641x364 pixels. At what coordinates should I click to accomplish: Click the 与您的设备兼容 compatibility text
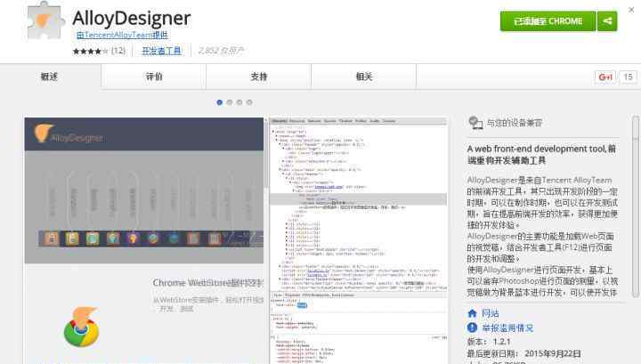515,123
